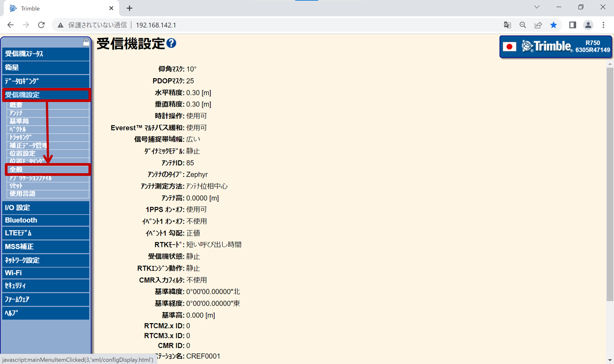Collapse the 受信機設定 menu section
The width and height of the screenshot is (614, 364).
pos(46,95)
